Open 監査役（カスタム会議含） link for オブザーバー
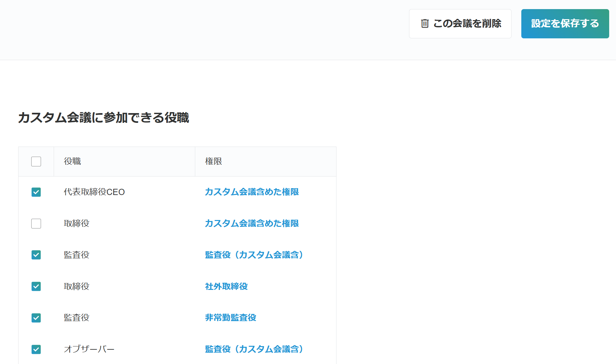Viewport: 616px width, 364px height. pyautogui.click(x=254, y=349)
